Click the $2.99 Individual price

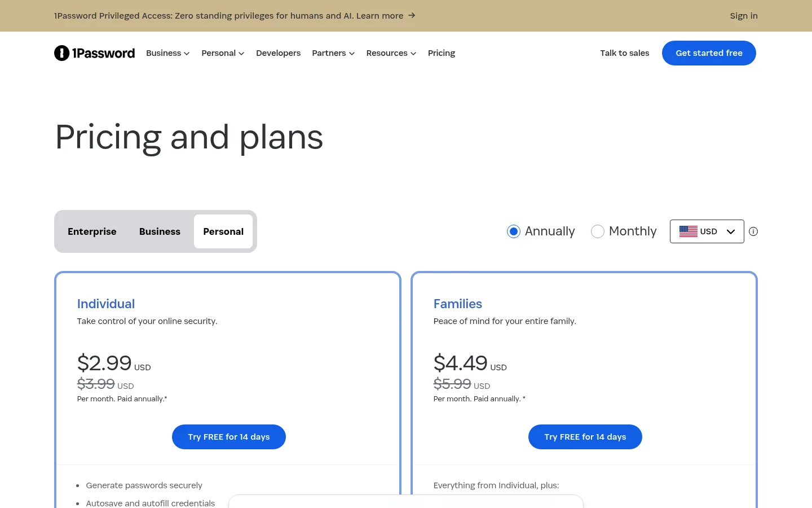(x=104, y=363)
